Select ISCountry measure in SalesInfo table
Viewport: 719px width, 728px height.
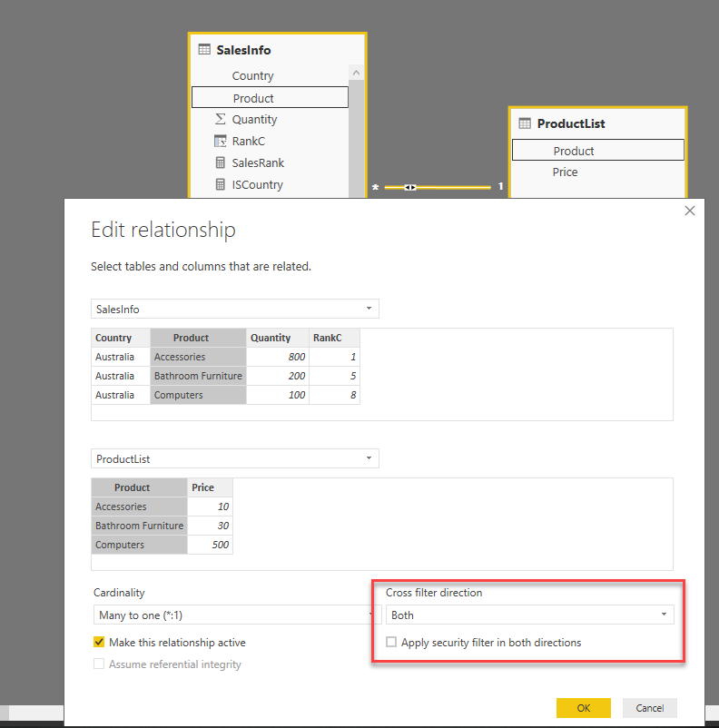point(257,185)
